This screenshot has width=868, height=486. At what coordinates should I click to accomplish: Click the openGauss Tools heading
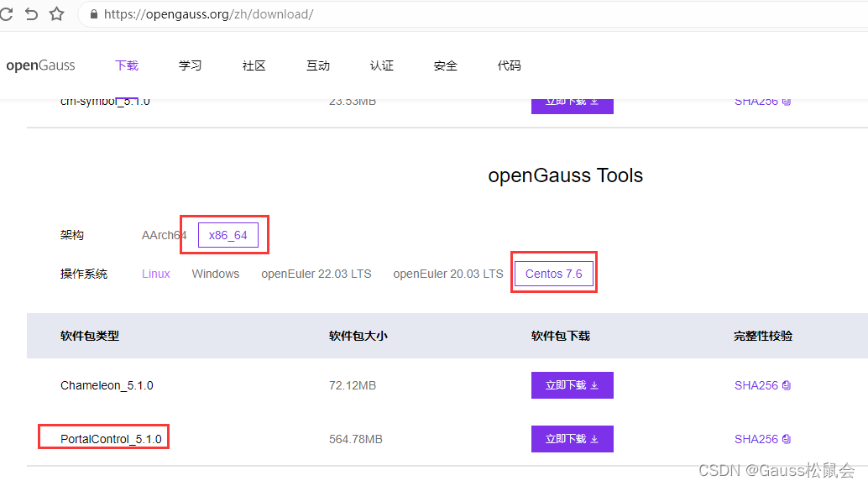point(565,175)
